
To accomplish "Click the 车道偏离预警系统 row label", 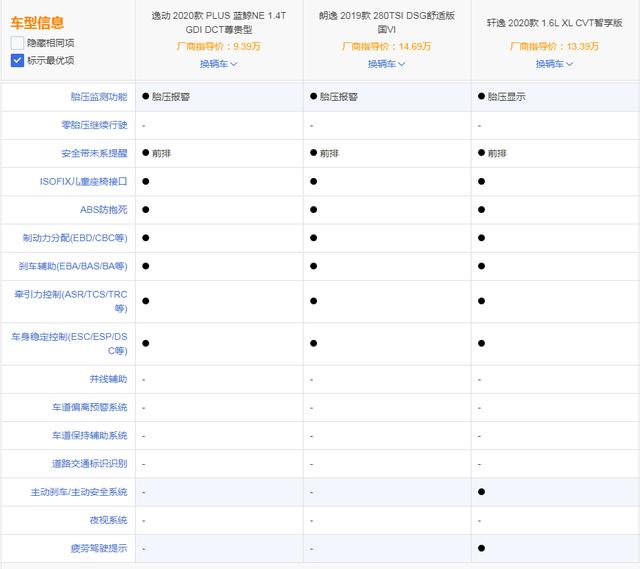I will tap(89, 407).
